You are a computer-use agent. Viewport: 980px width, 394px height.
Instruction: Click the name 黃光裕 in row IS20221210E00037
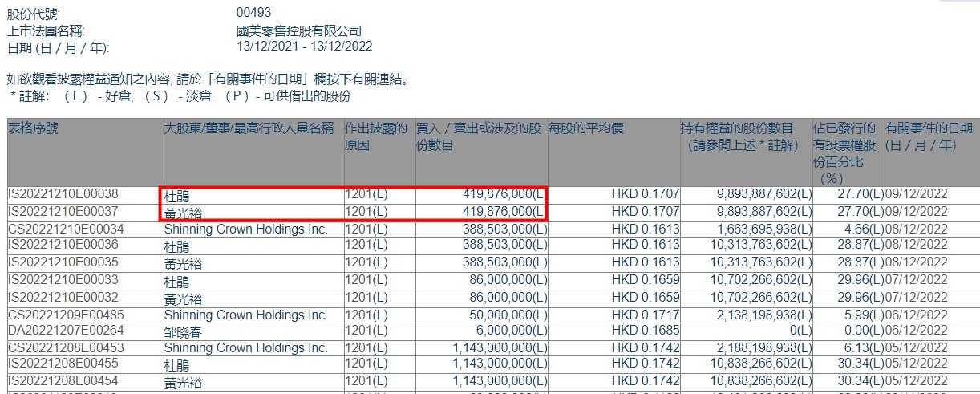tap(184, 212)
